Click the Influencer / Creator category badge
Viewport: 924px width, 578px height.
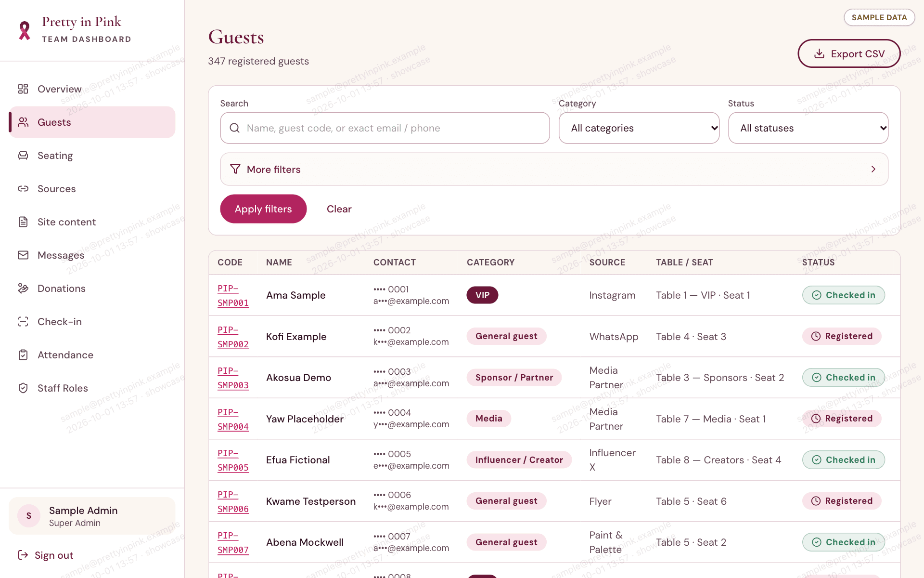point(519,460)
